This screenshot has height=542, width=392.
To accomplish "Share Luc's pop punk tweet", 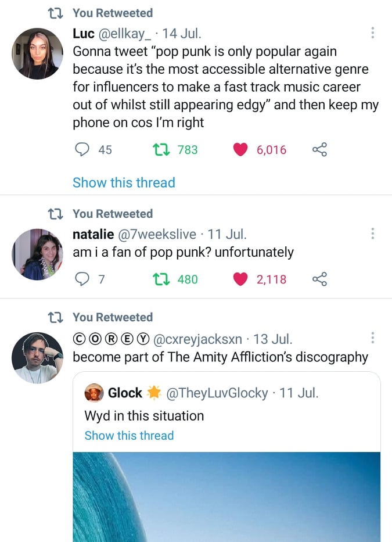I will 320,150.
